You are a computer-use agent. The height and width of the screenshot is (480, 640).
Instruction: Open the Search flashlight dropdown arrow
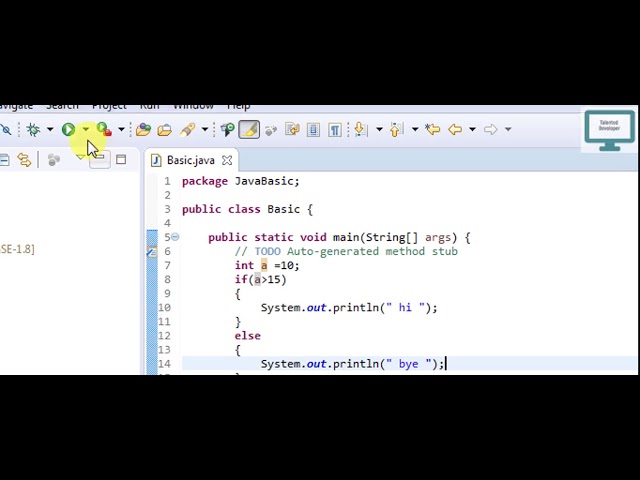pos(205,129)
